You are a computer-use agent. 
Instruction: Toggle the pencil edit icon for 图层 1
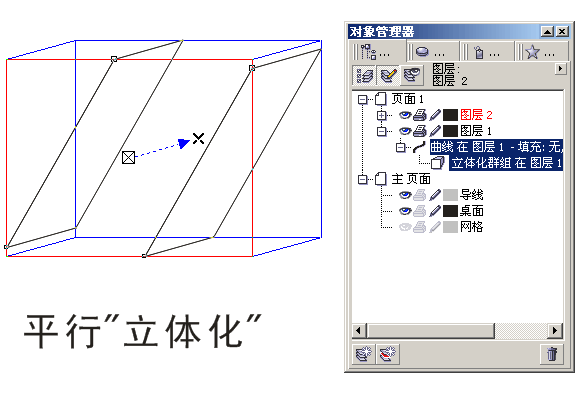pos(435,131)
